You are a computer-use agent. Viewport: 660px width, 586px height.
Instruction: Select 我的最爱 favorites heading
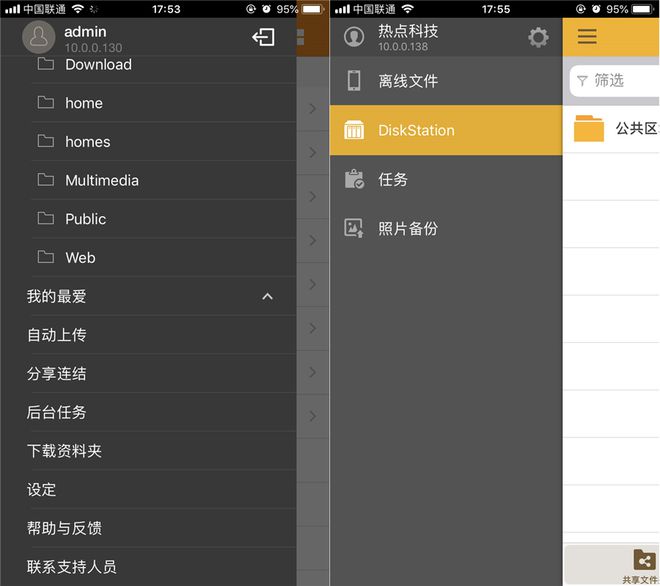click(x=56, y=296)
